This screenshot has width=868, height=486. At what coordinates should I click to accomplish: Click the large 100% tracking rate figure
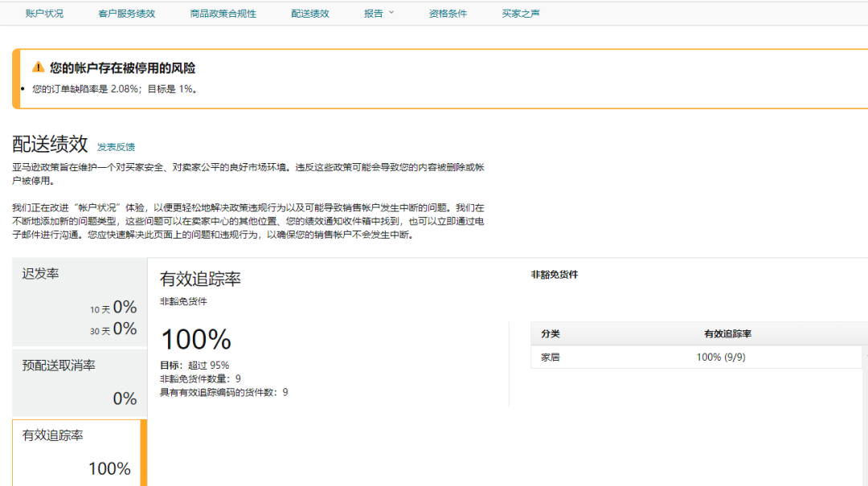(x=197, y=340)
